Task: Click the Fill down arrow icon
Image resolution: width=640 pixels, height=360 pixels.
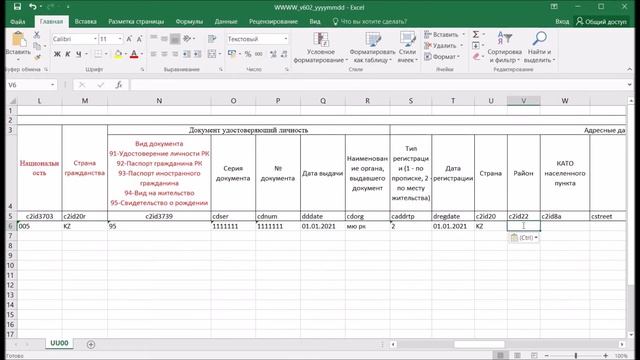Action: point(476,46)
